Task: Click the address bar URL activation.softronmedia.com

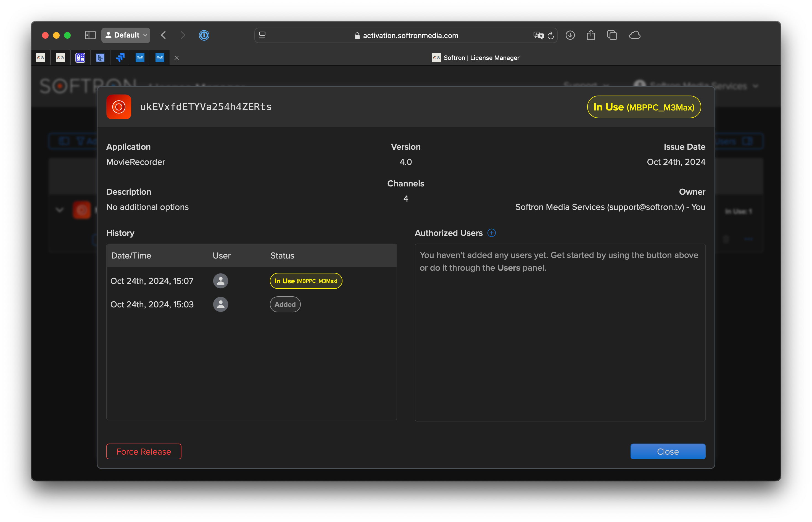Action: tap(410, 35)
